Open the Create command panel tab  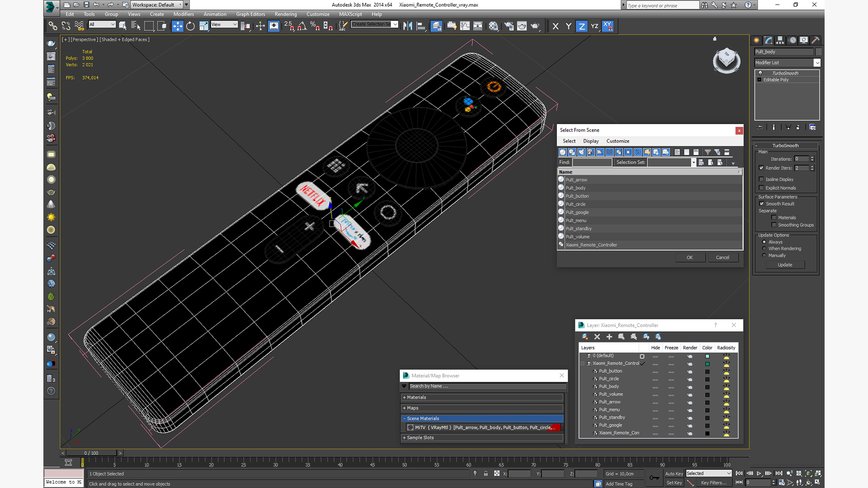click(756, 40)
